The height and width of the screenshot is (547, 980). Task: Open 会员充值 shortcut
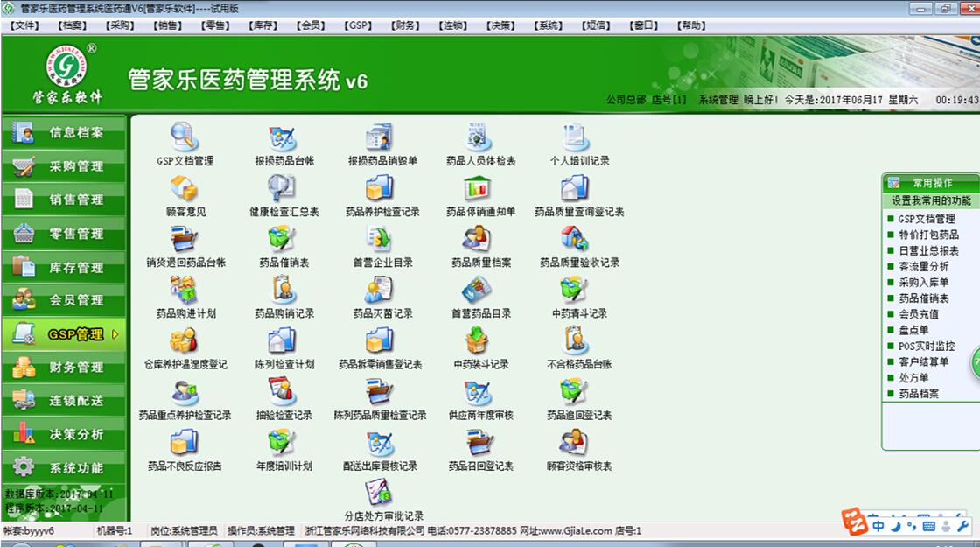coord(918,314)
